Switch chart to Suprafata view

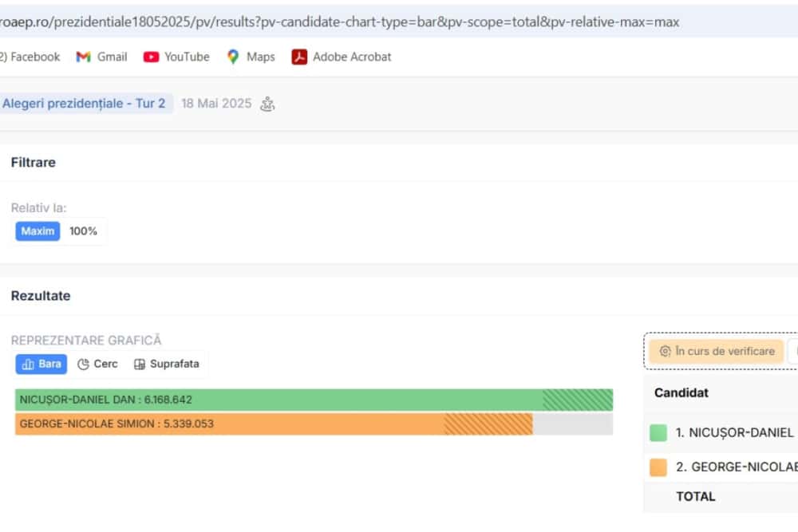(x=166, y=364)
